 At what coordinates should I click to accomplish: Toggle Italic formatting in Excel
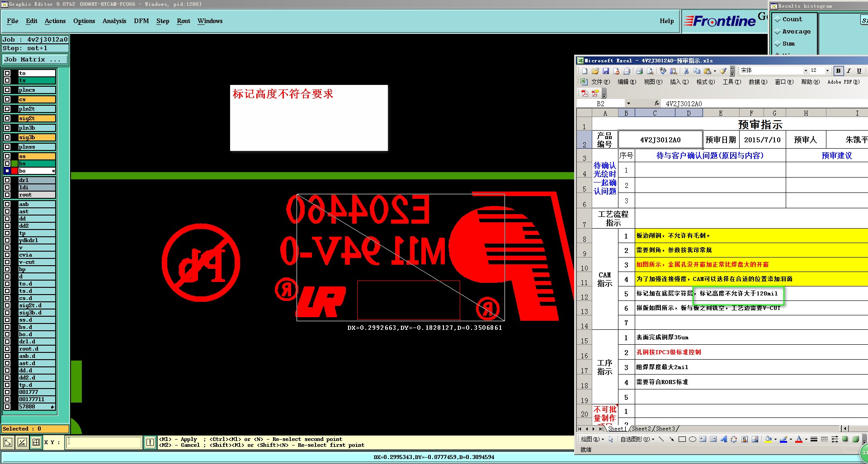point(849,71)
